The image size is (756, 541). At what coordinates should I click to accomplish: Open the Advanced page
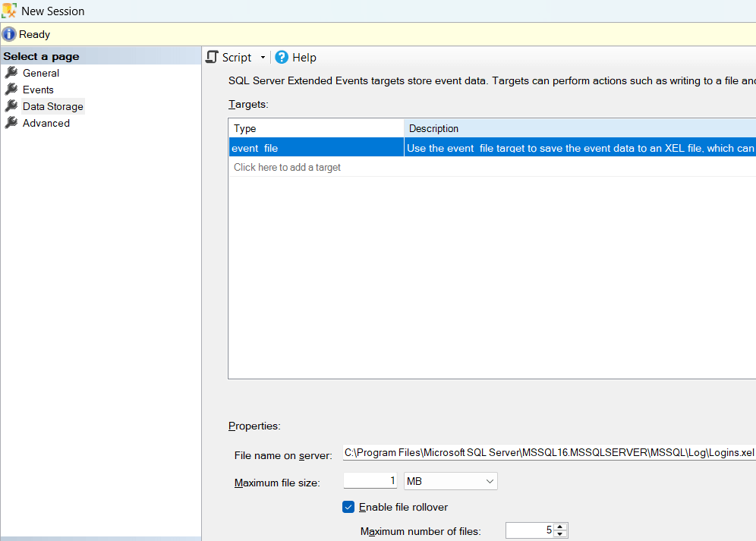point(46,123)
